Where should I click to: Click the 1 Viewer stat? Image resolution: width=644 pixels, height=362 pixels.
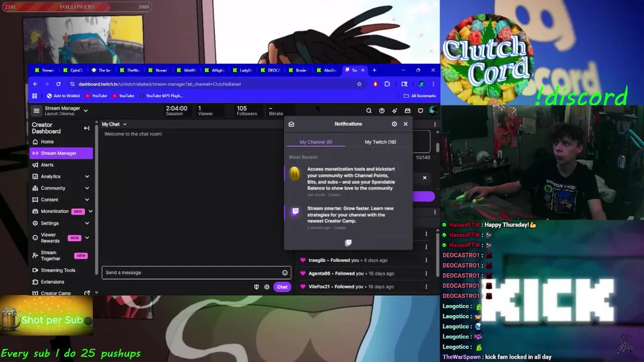(x=205, y=111)
